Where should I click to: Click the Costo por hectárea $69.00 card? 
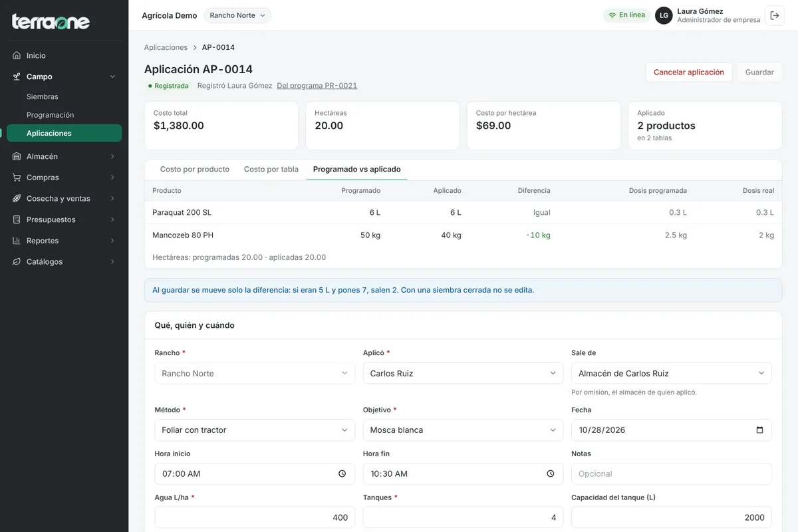pos(544,126)
